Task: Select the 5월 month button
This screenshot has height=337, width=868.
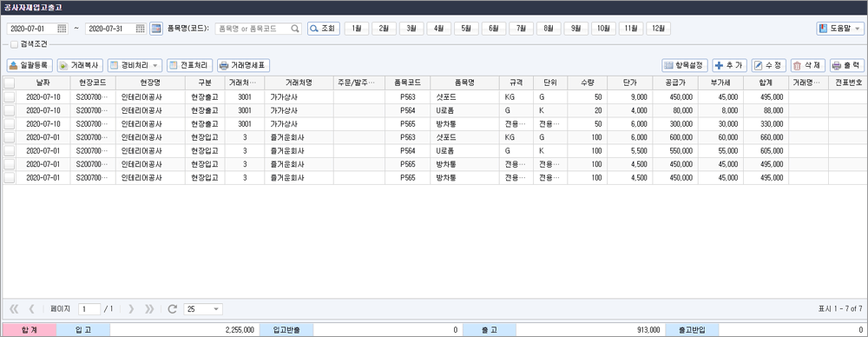Action: 466,29
